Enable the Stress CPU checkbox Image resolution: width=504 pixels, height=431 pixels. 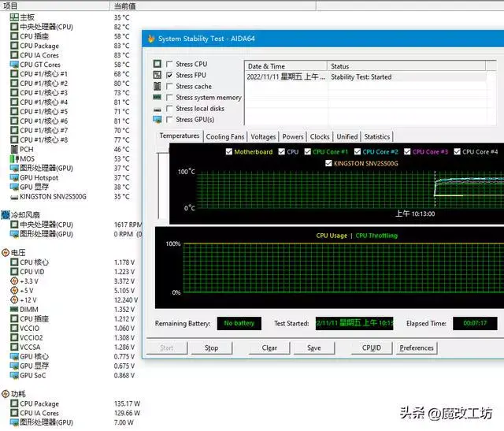point(169,64)
